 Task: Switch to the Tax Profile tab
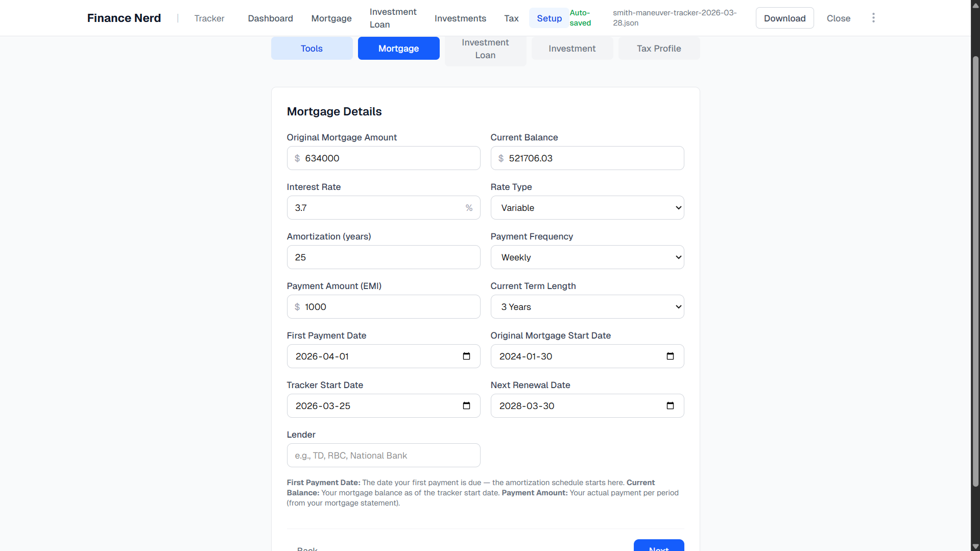click(659, 48)
